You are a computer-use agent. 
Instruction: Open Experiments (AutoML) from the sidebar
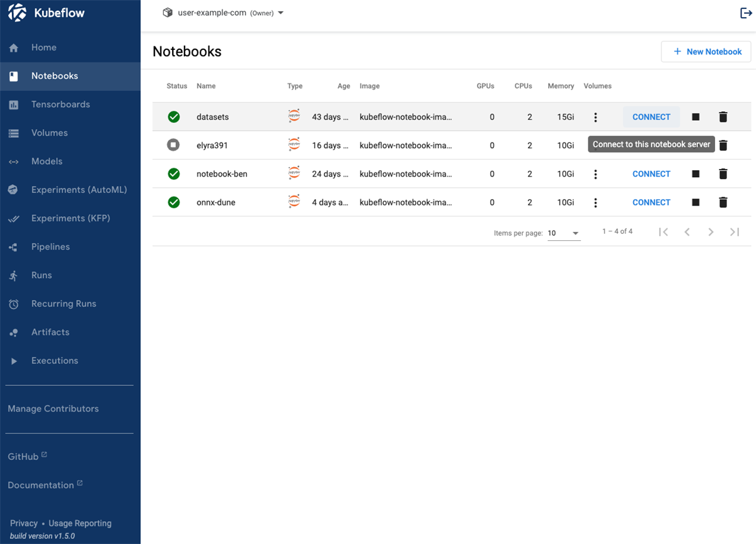79,189
